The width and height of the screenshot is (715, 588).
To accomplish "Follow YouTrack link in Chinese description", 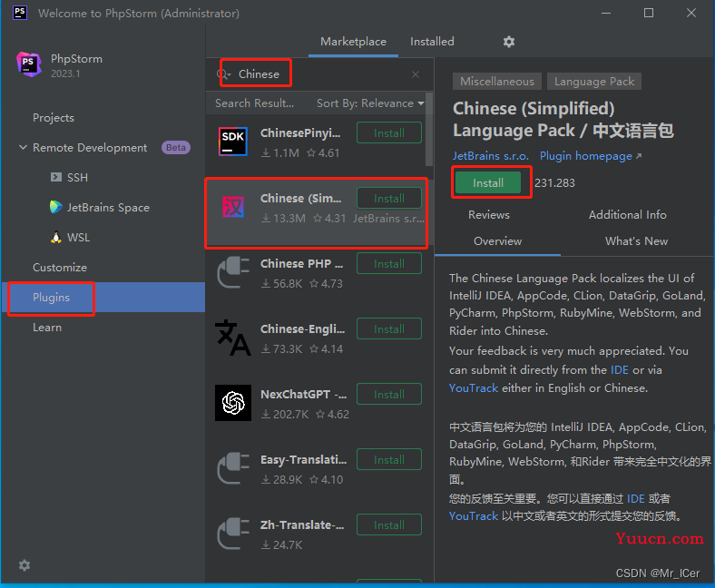I will click(474, 516).
